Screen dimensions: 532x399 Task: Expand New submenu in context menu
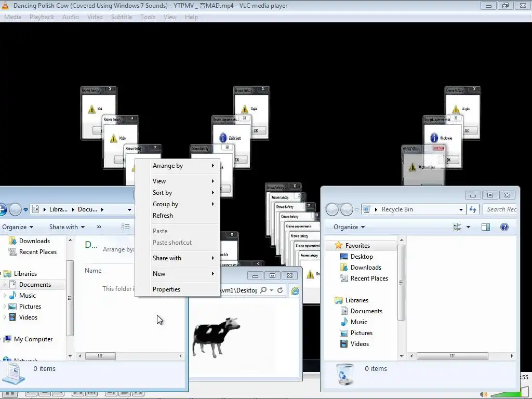pyautogui.click(x=178, y=274)
